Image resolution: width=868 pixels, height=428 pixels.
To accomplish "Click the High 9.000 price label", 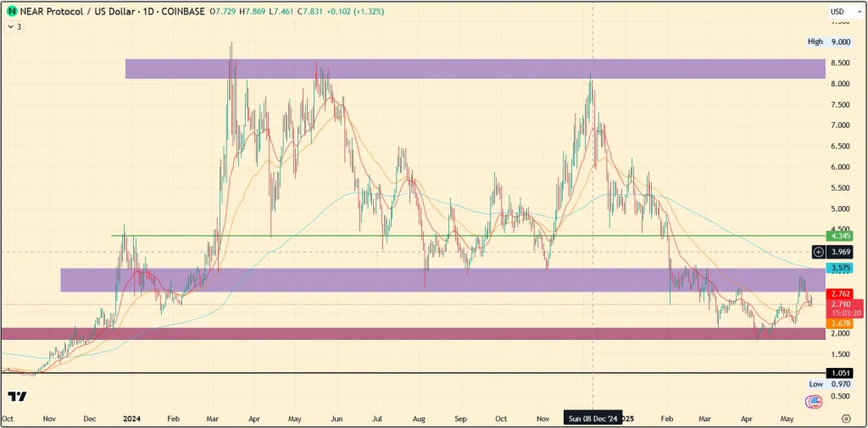I will coord(830,42).
